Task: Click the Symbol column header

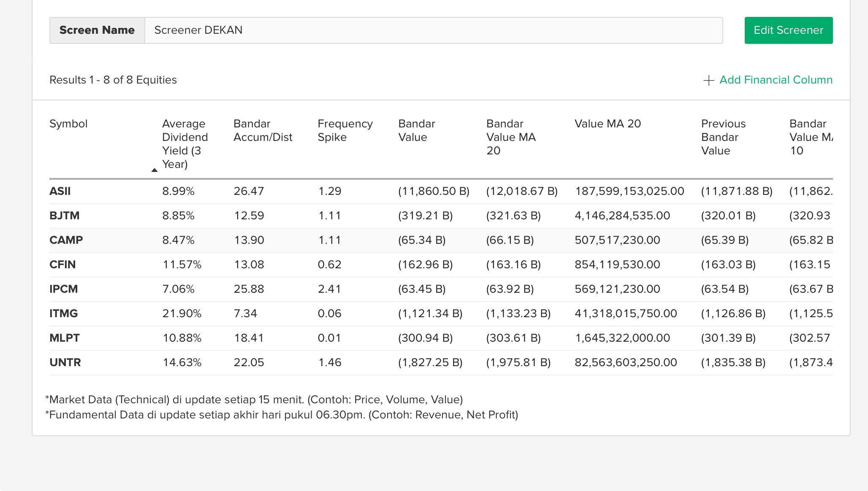Action: [x=68, y=124]
